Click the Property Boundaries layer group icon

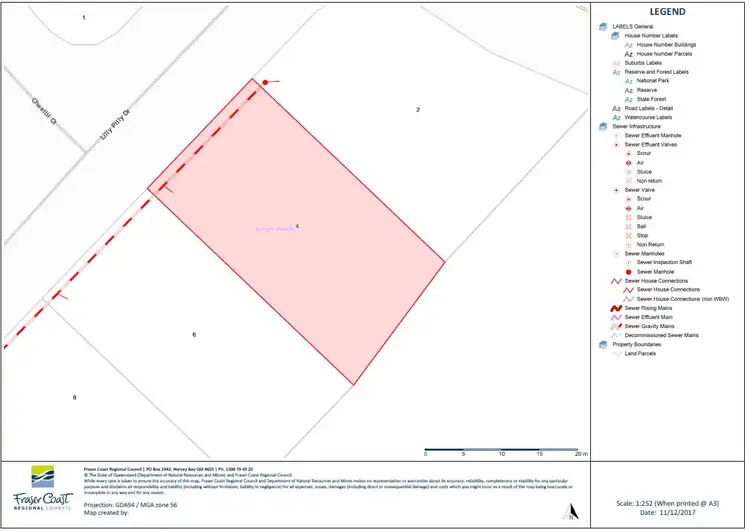602,344
